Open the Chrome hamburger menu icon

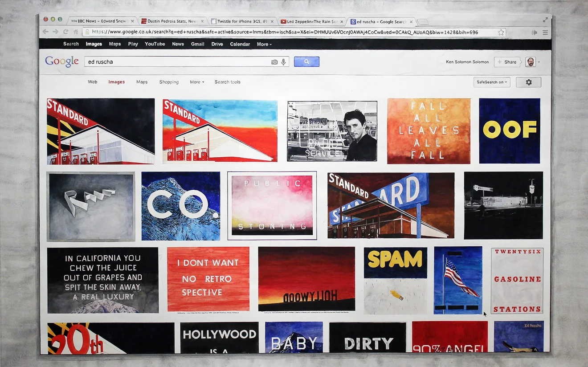pyautogui.click(x=545, y=32)
